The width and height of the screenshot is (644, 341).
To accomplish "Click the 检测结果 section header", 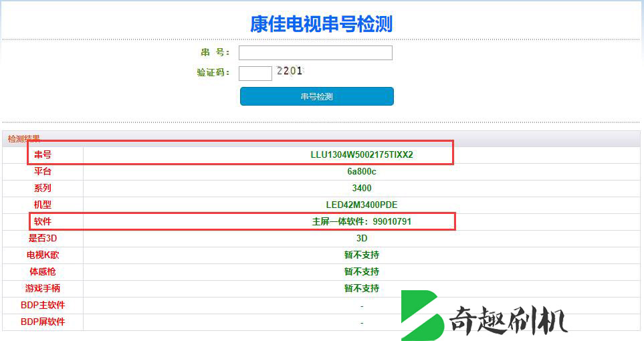I will point(24,139).
